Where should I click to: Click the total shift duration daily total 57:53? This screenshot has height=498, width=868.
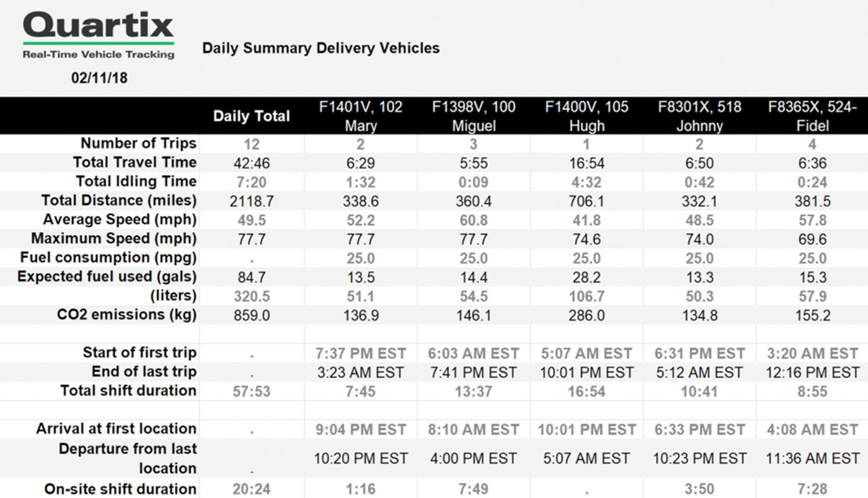[x=251, y=392]
